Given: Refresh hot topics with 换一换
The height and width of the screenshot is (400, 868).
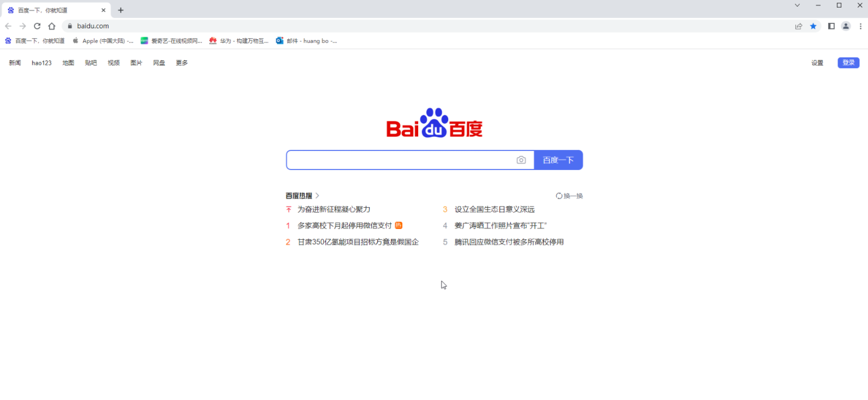Looking at the screenshot, I should pos(569,196).
